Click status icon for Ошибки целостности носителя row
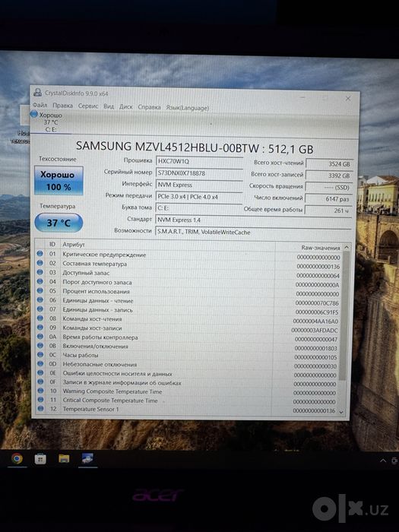The image size is (399, 532). click(40, 372)
